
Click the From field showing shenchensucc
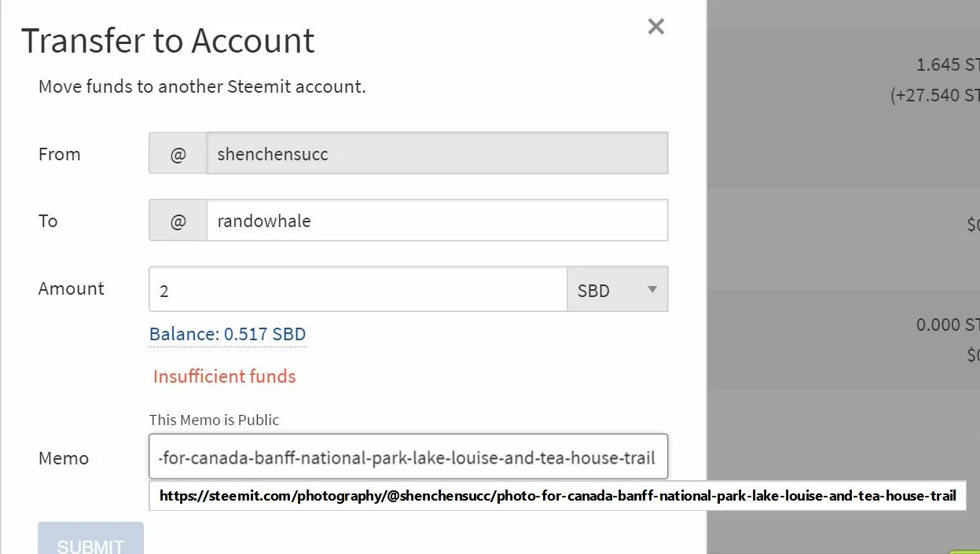click(x=437, y=153)
